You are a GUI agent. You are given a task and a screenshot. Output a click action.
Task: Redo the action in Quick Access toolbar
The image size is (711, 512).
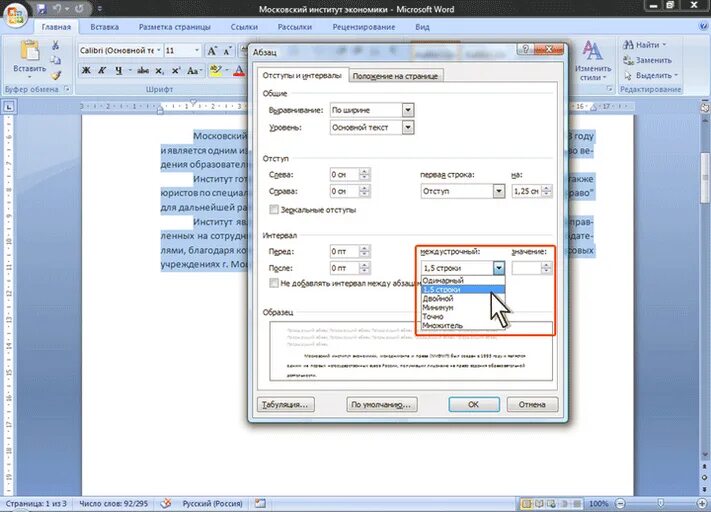tap(78, 8)
